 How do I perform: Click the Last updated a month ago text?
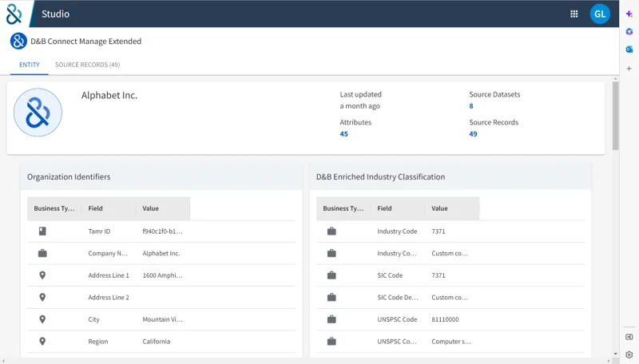point(361,100)
